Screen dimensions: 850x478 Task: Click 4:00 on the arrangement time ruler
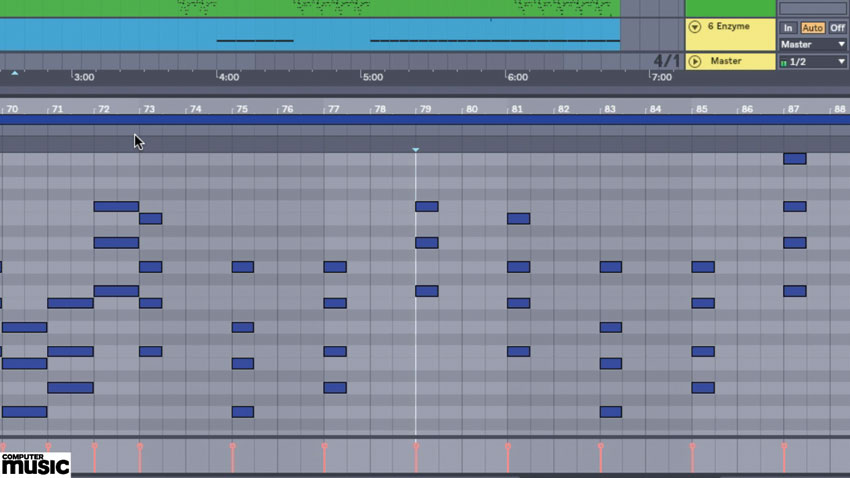(x=228, y=77)
